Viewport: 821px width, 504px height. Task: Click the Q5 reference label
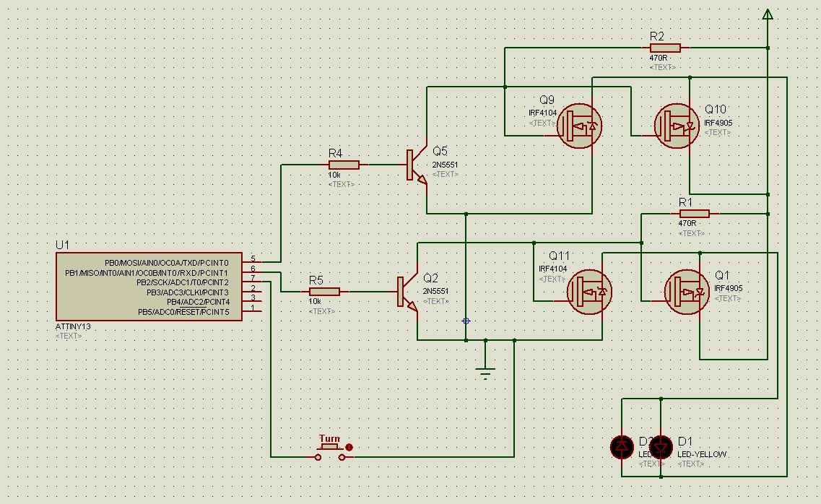pos(440,151)
